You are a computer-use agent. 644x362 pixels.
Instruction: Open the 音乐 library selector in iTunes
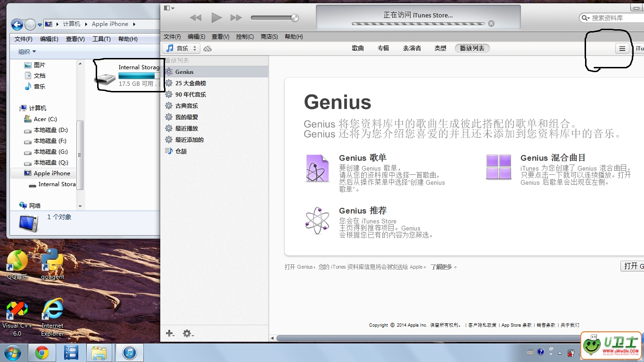tap(181, 48)
